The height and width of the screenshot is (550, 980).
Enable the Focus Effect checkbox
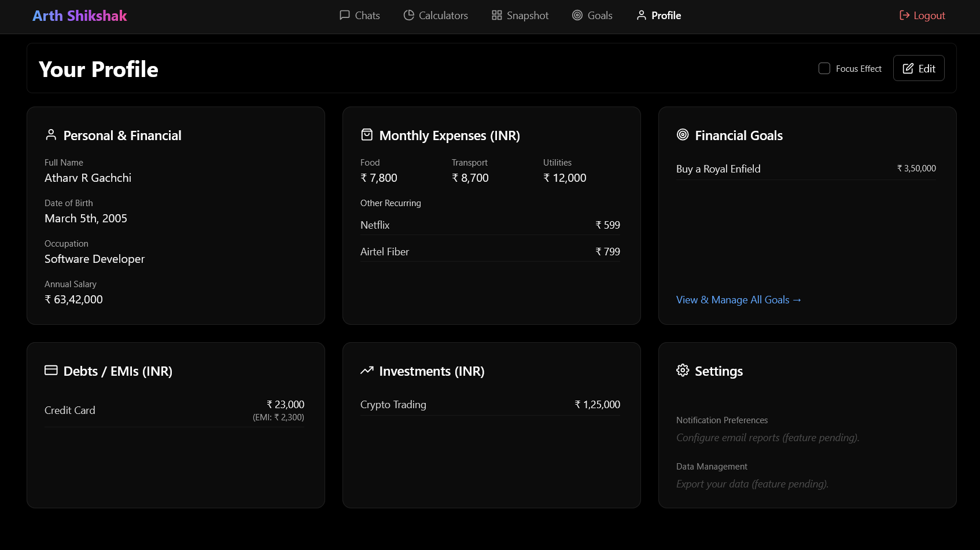[x=824, y=68]
